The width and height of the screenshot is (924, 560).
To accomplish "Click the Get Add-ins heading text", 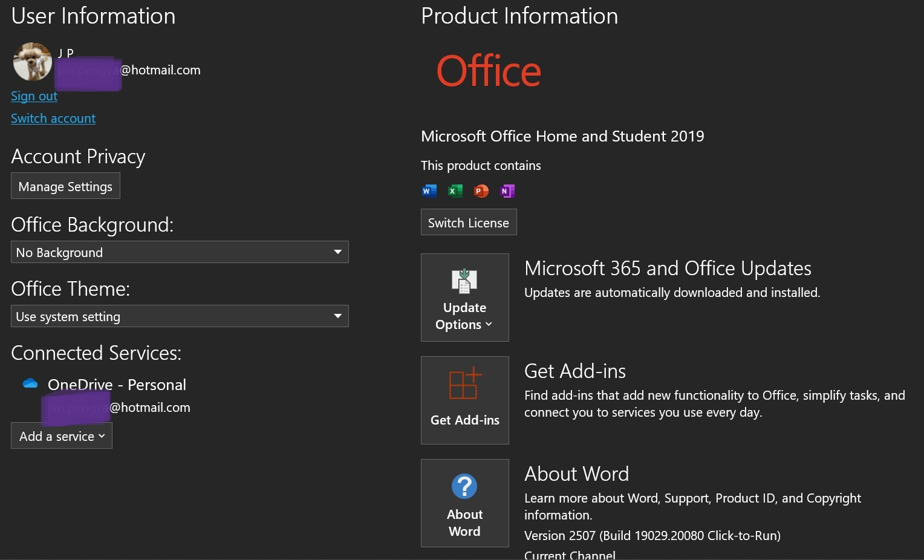I will tap(574, 371).
